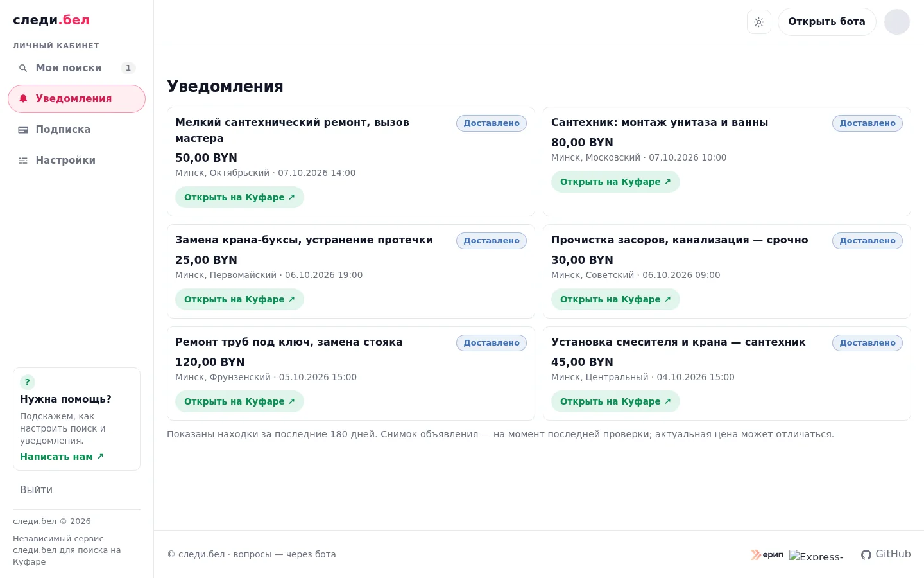The image size is (924, 578).
Task: Click Доставлено badge on Сантехник: монтаж унитаза card
Action: [x=868, y=123]
